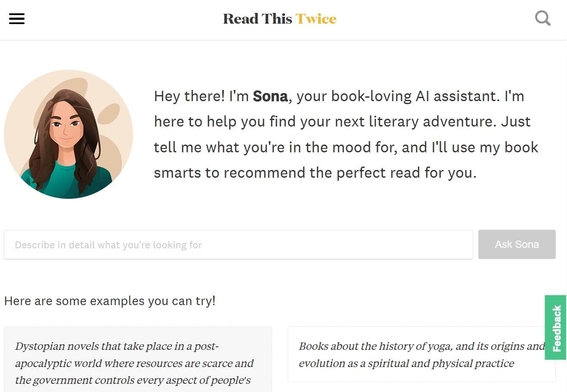Screen dimensions: 567x392
Task: Click the bold "Sona" name in greeting
Action: click(270, 96)
